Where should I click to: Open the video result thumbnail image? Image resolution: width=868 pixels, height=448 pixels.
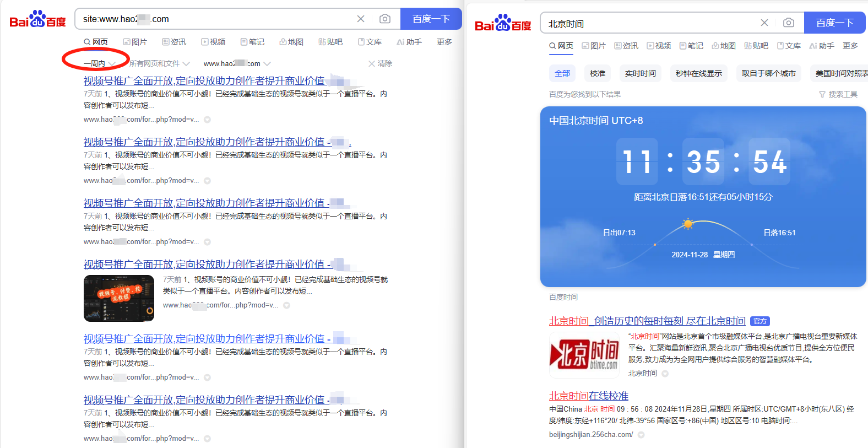coord(119,298)
